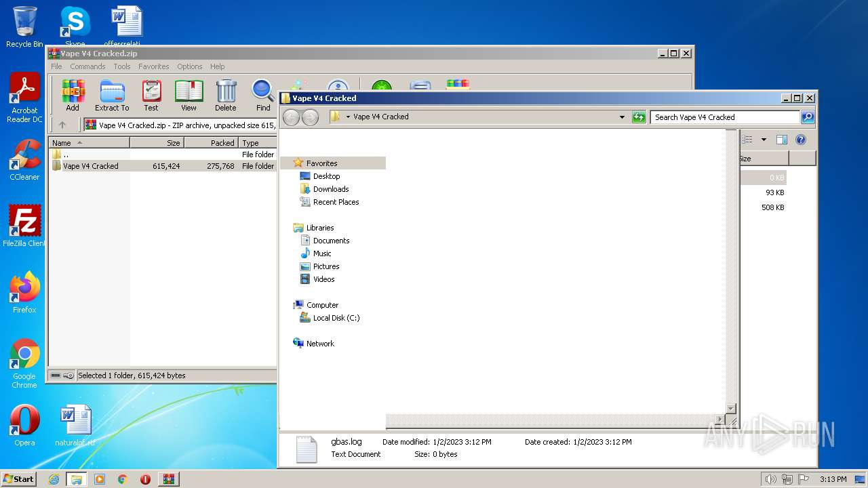868x488 pixels.
Task: Select the 508 KB file entry in Explorer
Action: click(x=764, y=207)
